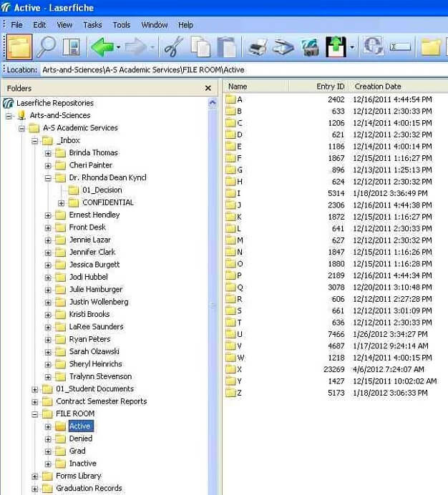Open the import icon dropdown arrow
This screenshot has height=495, width=448.
pyautogui.click(x=352, y=47)
